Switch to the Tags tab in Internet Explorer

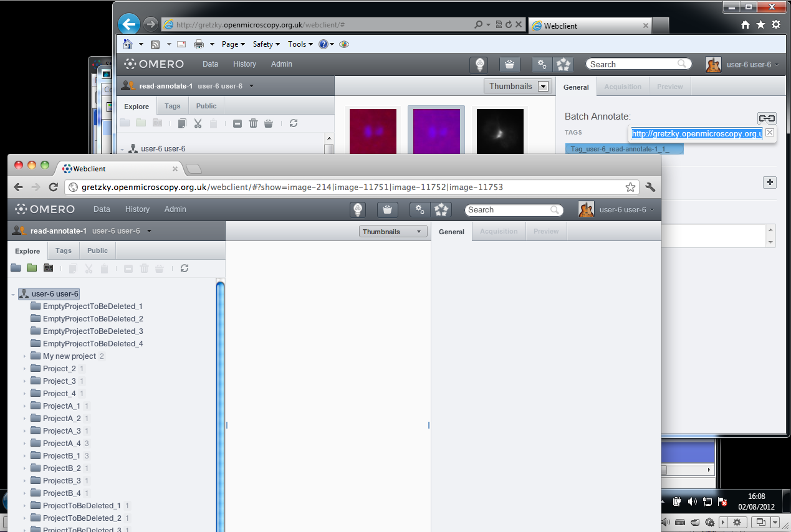click(x=173, y=106)
